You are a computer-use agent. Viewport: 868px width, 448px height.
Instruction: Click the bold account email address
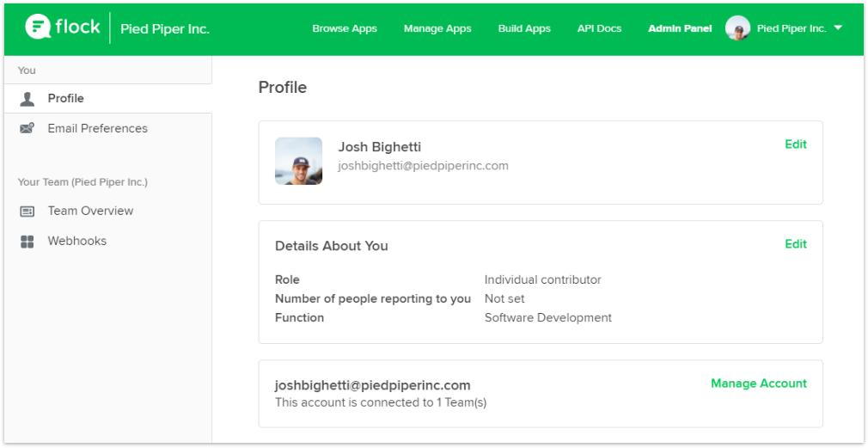tap(373, 385)
